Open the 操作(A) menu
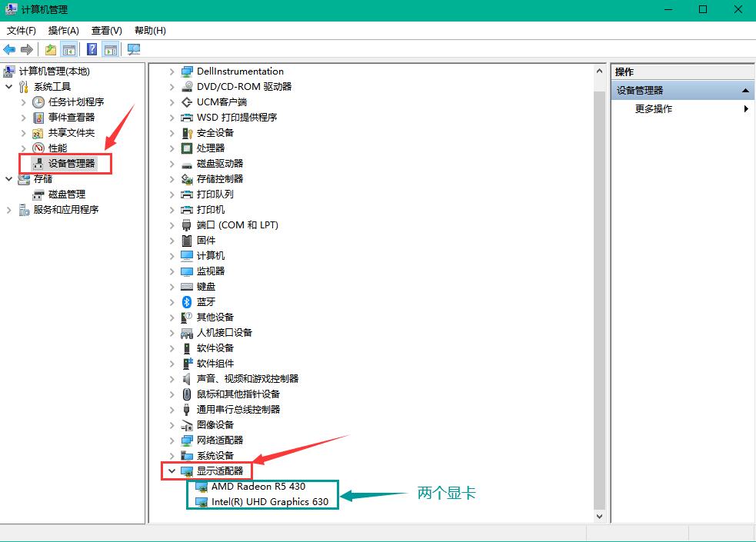756x542 pixels. click(63, 31)
